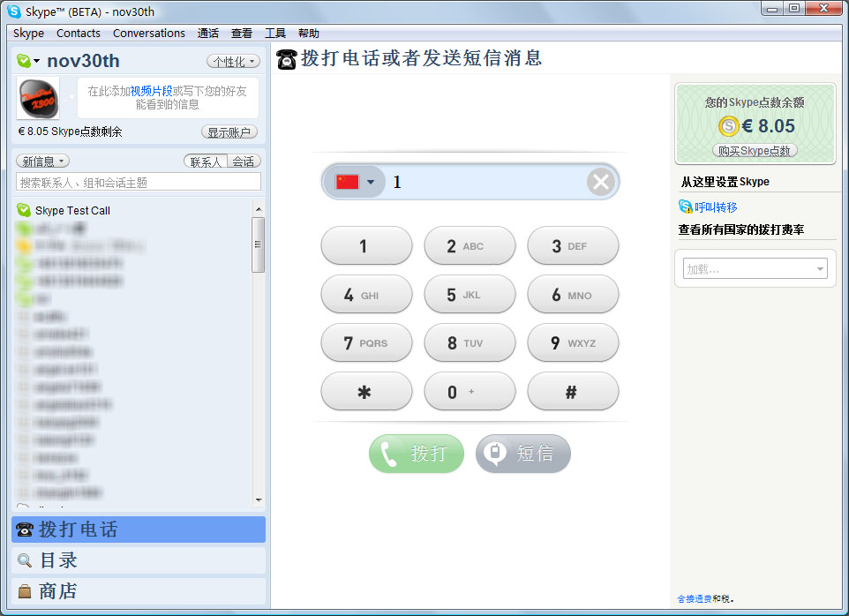Tap the 7 PQRS keypad key
849x616 pixels.
click(x=366, y=342)
